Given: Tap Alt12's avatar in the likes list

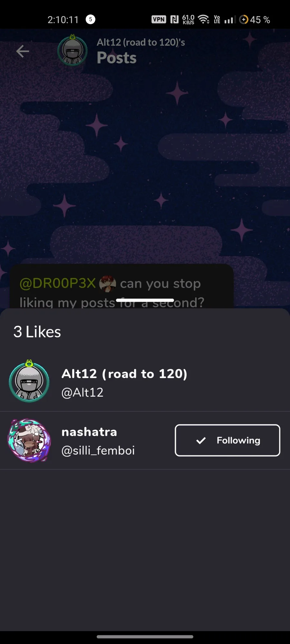Looking at the screenshot, I should pos(29,381).
